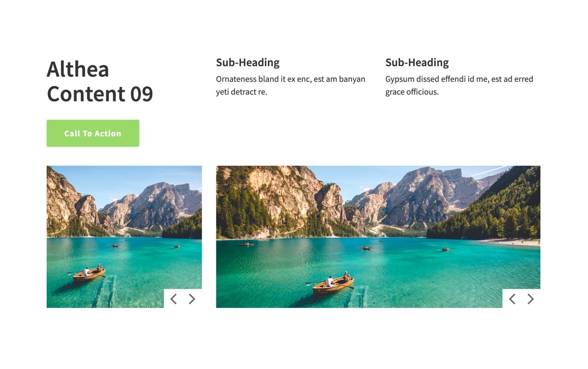Open the wide panoramic lake photo
The image size is (588, 369).
[x=378, y=237]
